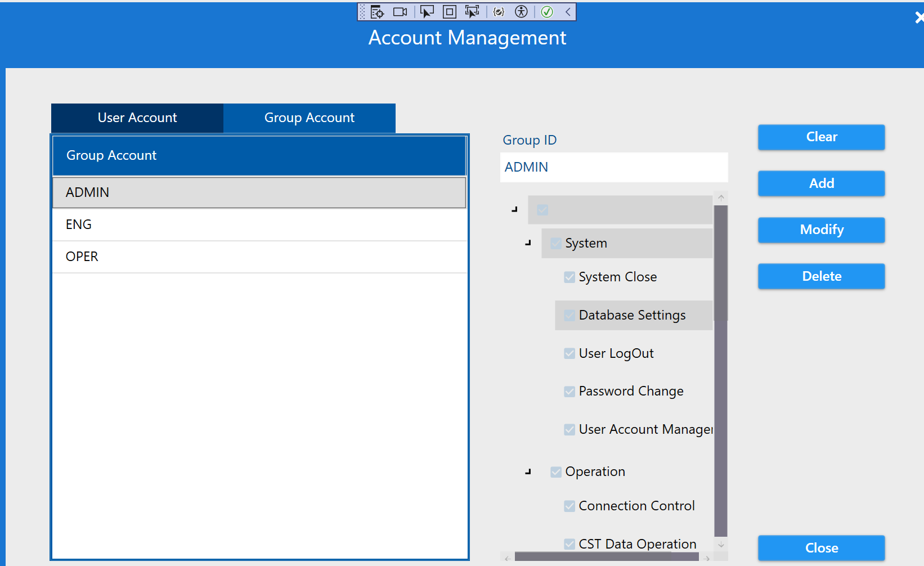The image size is (924, 566).
Task: Activate the Select Element pointer tool
Action: pyautogui.click(x=427, y=12)
